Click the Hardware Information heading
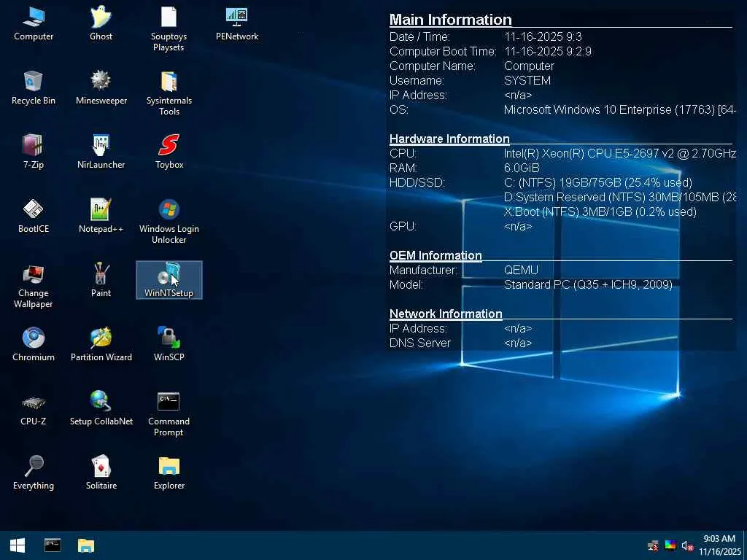 (x=449, y=139)
